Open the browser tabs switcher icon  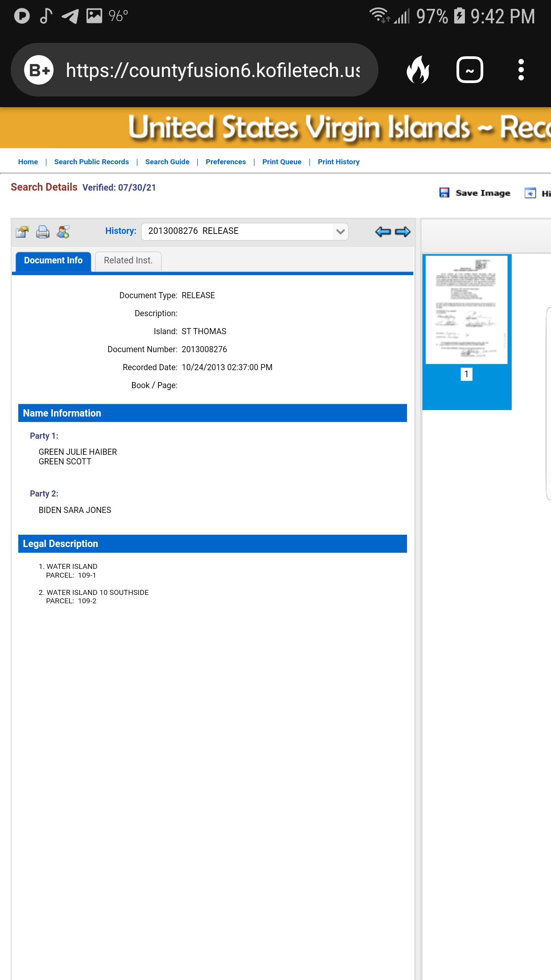(x=469, y=70)
